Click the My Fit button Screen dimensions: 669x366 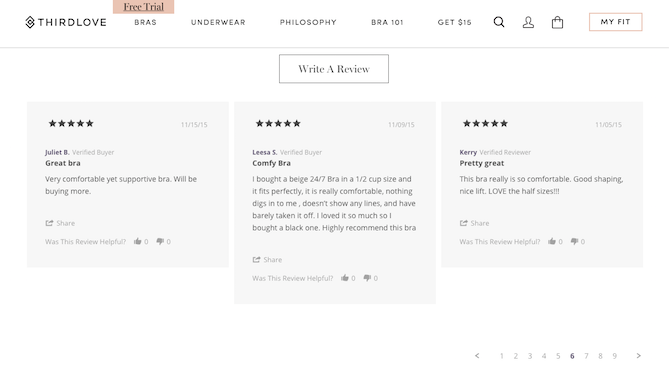[x=615, y=22]
